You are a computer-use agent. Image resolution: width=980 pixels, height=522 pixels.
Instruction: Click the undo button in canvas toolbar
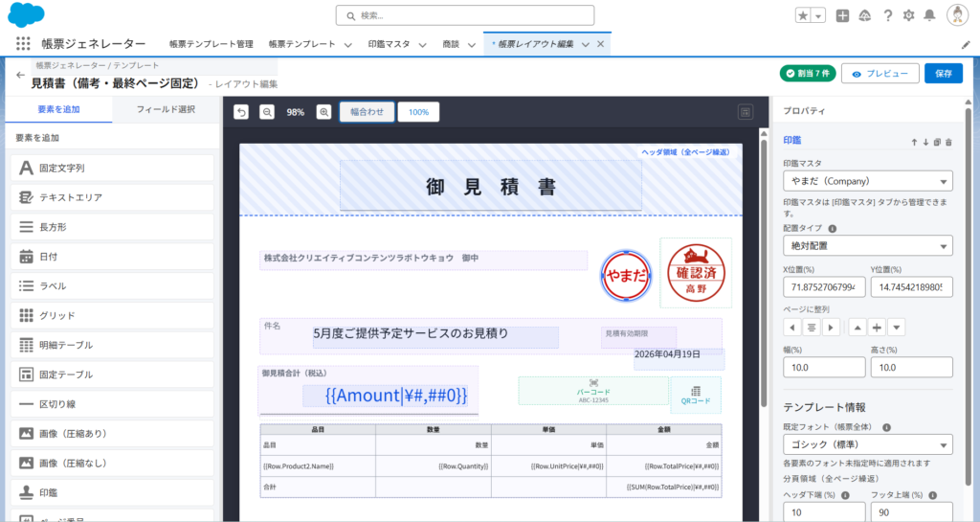(241, 112)
